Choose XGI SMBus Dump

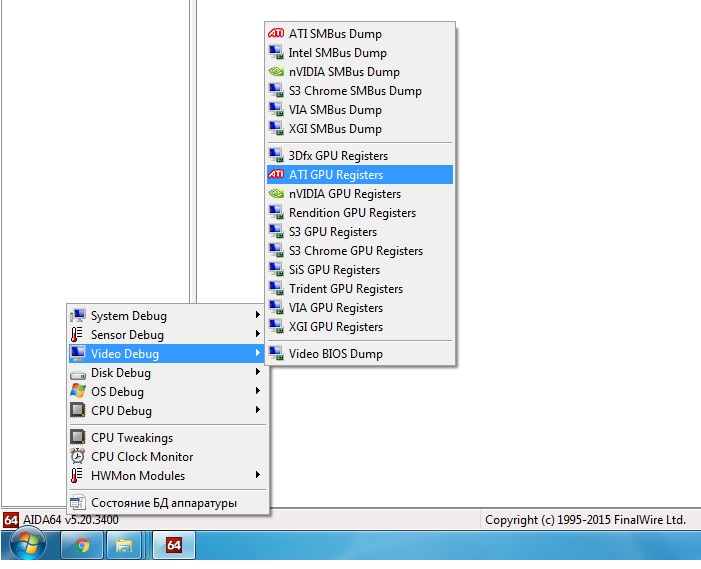click(360, 129)
